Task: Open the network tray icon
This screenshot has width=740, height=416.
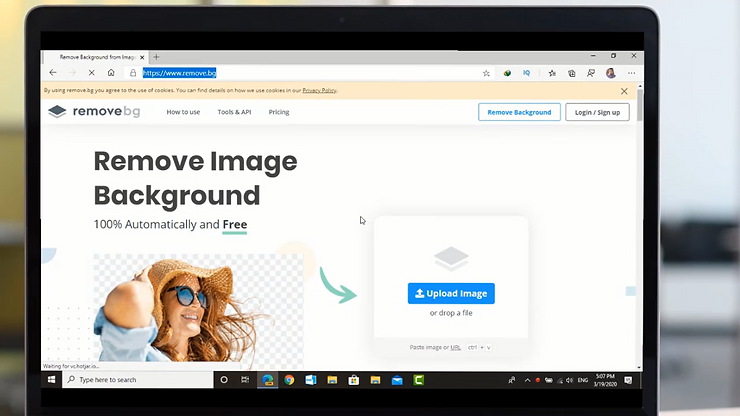Action: [x=560, y=380]
